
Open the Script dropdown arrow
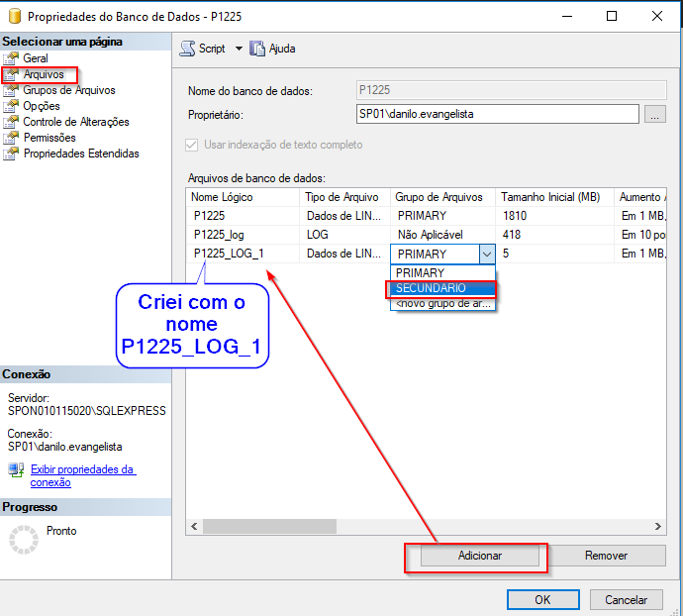[239, 49]
